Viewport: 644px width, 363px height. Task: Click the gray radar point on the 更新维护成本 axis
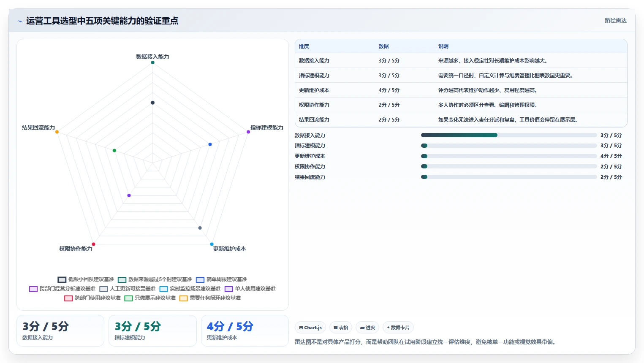click(x=200, y=228)
